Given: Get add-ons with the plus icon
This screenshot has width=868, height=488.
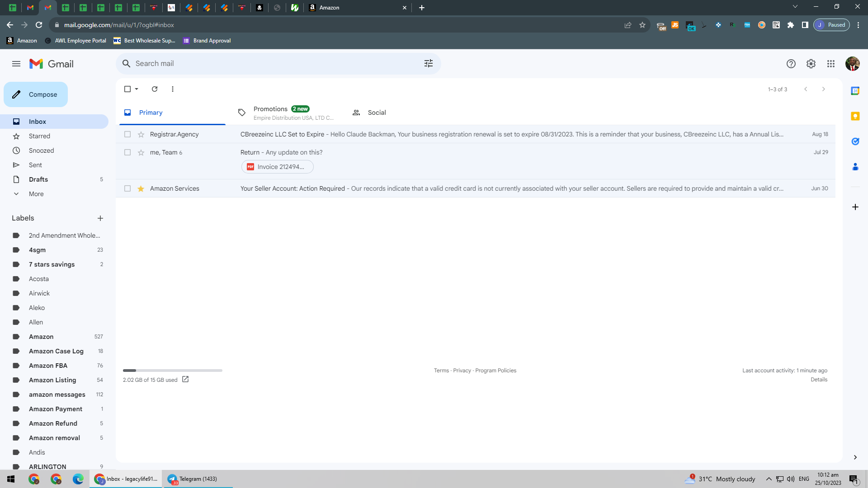Looking at the screenshot, I should tap(855, 207).
